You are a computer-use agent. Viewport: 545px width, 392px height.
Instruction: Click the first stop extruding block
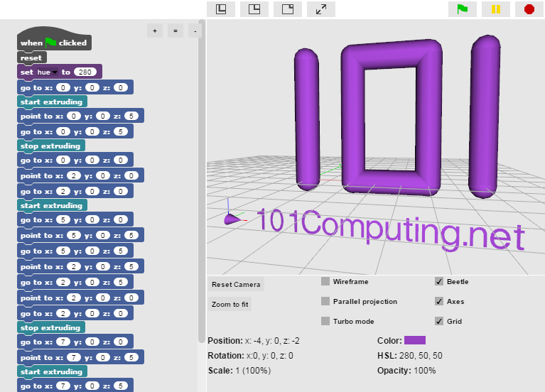[x=50, y=146]
